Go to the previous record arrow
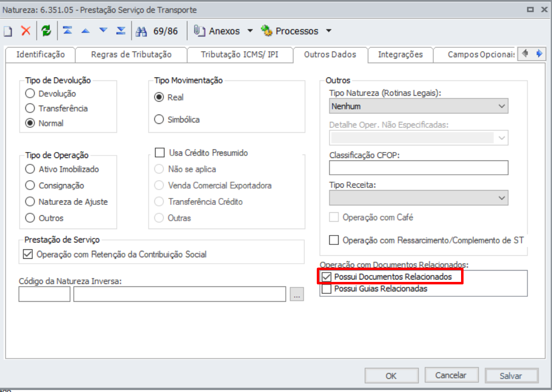The height and width of the screenshot is (392, 552). tap(85, 31)
